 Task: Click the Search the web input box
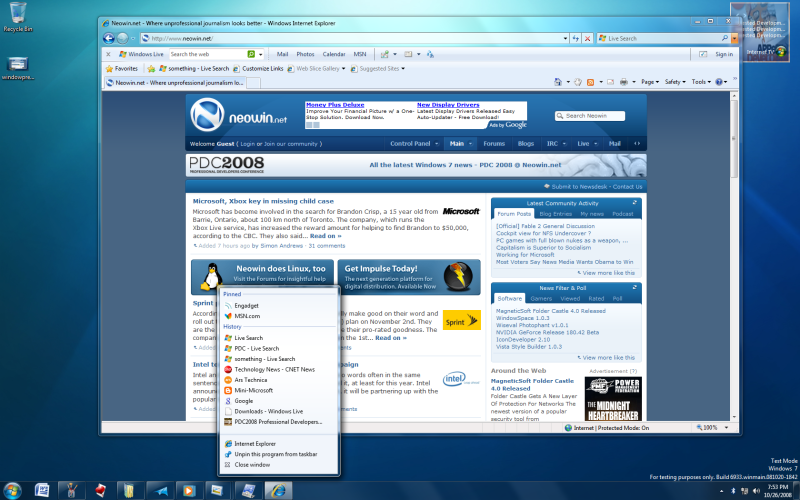point(208,54)
